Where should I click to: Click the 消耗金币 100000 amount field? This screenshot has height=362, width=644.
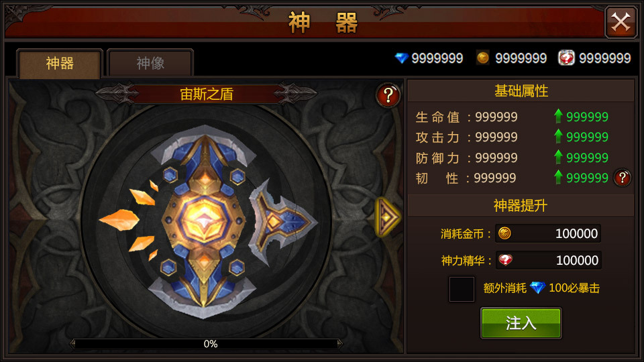click(x=548, y=233)
